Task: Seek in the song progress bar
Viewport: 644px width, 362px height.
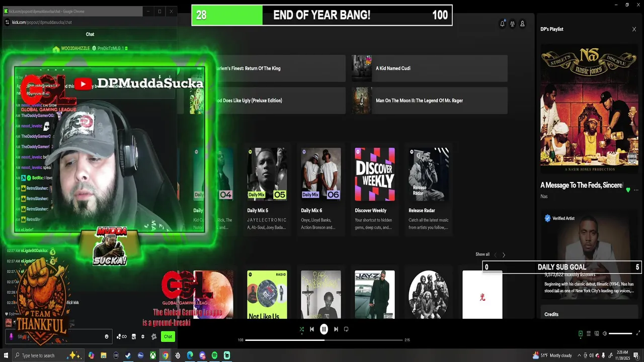Action: point(324,340)
